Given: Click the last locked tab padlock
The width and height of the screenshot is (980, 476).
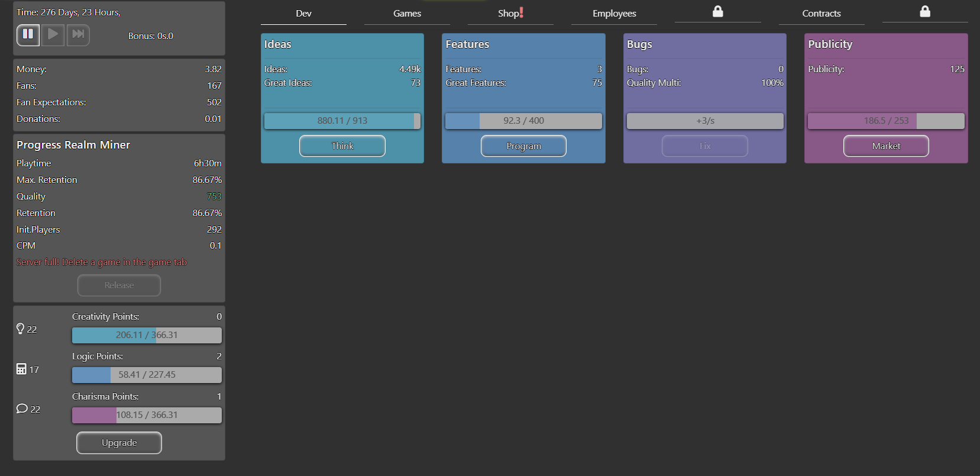Looking at the screenshot, I should pos(925,12).
